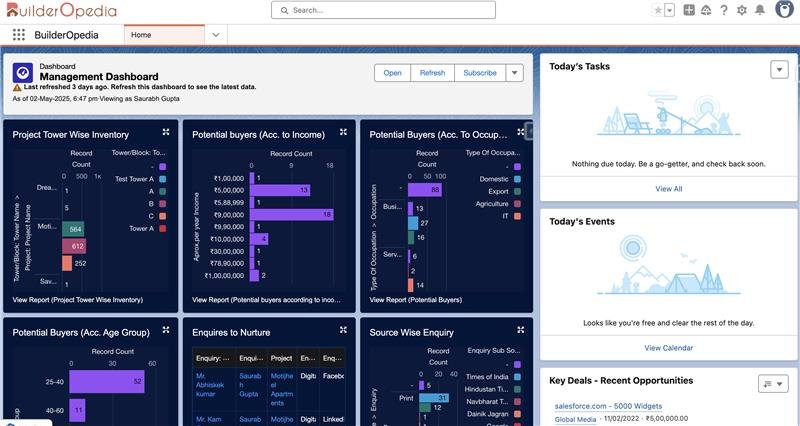
Task: Expand the Project Tower Wise Inventory chart
Action: point(166,132)
